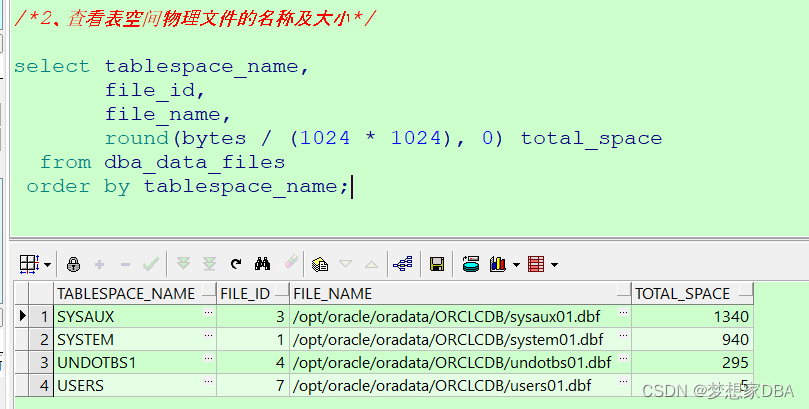Screen dimensions: 809x409
Task: Click row number 1 in the grid
Action: point(41,316)
